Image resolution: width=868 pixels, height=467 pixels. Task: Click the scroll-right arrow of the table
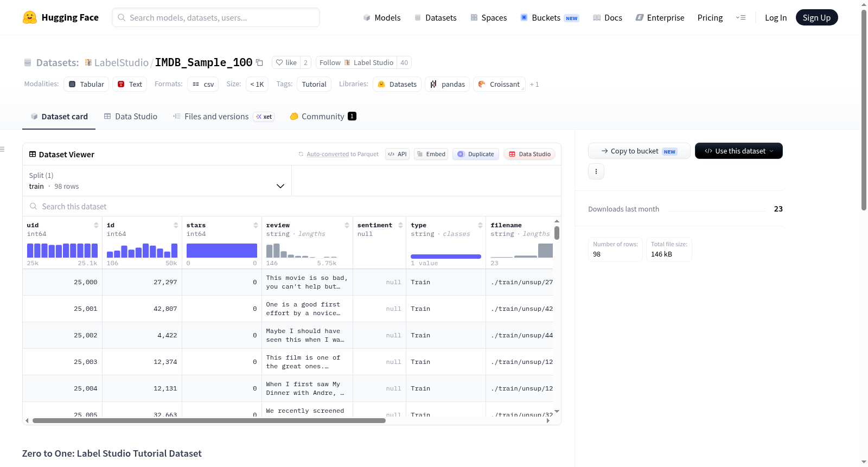click(x=548, y=420)
